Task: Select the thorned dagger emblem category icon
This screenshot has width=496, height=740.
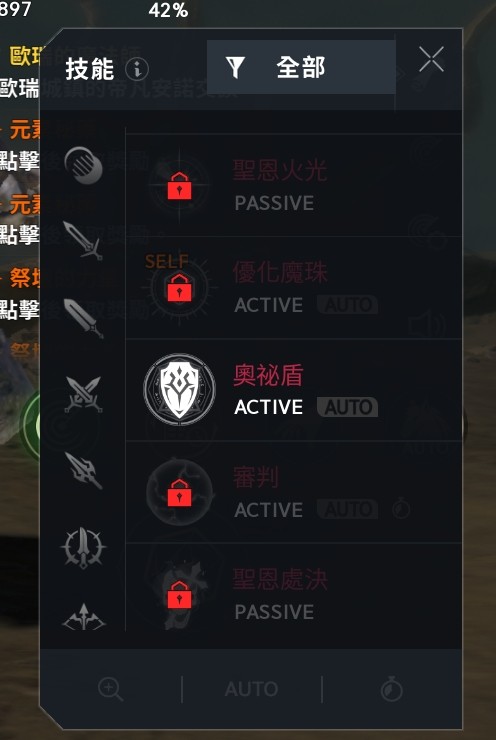Action: (x=84, y=547)
